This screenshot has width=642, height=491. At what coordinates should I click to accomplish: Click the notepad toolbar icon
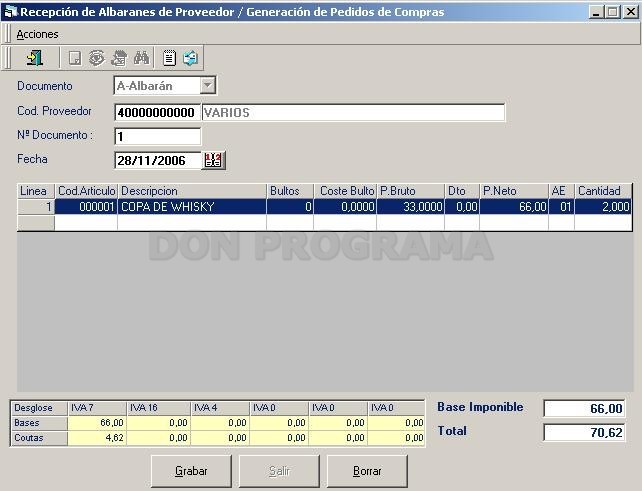click(x=169, y=58)
